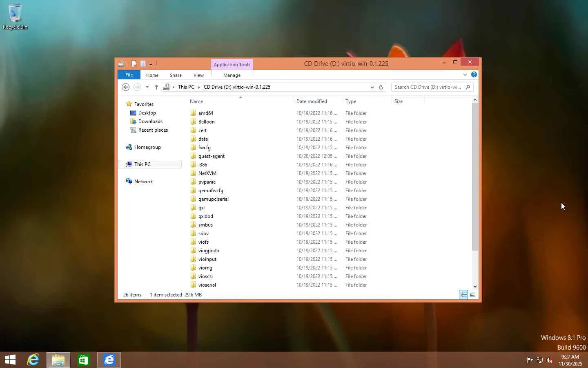The height and width of the screenshot is (368, 588).
Task: Expand the ribbon with the chevron arrow
Action: pyautogui.click(x=465, y=75)
